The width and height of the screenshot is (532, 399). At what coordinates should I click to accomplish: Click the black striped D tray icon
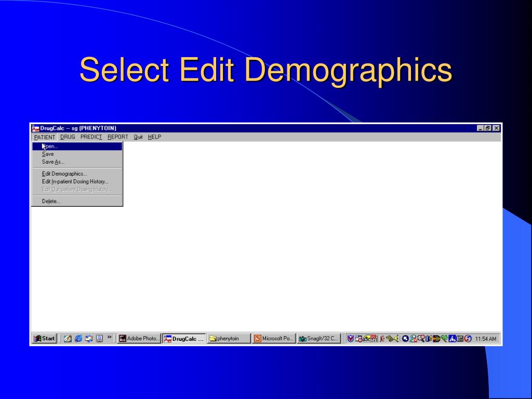click(x=436, y=338)
